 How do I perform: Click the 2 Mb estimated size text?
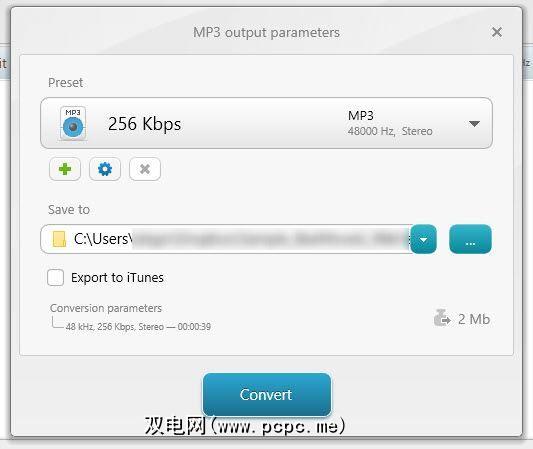474,319
